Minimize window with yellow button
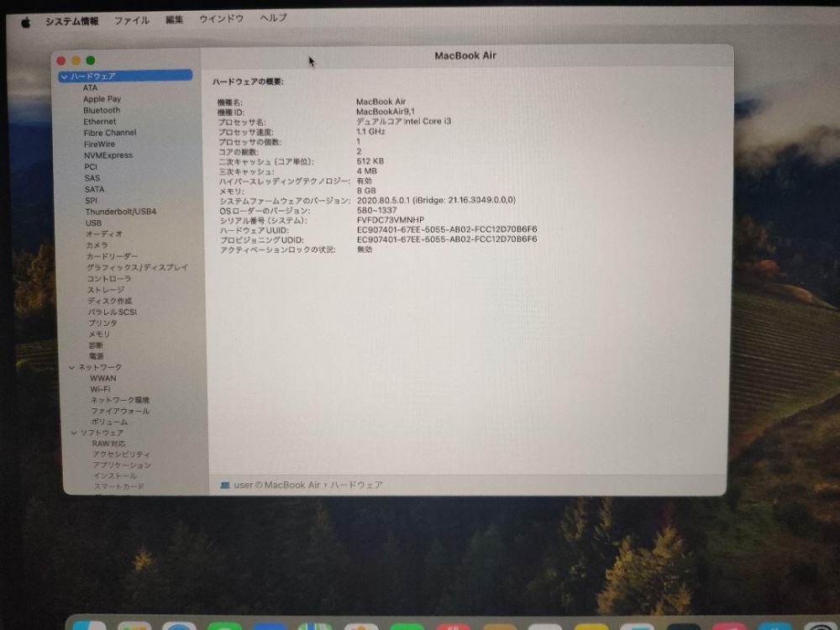The height and width of the screenshot is (630, 840). tap(76, 60)
